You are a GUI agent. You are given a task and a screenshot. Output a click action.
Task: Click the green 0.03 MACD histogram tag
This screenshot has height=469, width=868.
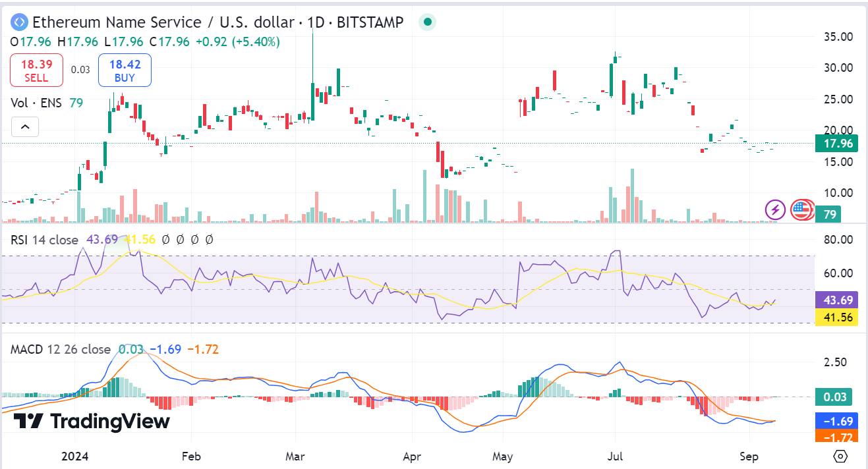coord(834,397)
